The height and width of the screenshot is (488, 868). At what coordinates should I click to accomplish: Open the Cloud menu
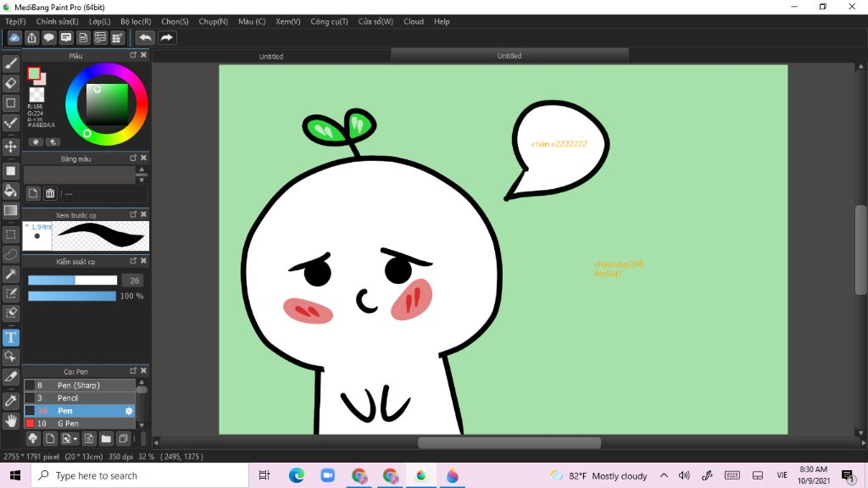click(x=414, y=21)
